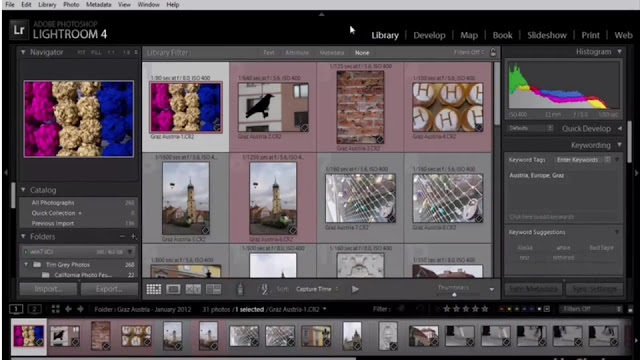The width and height of the screenshot is (640, 360).
Task: Click filmstrip grid shortcut icon
Action: point(56,309)
